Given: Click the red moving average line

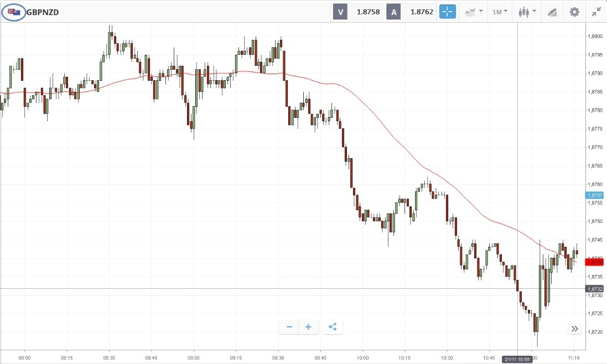Looking at the screenshot, I should pyautogui.click(x=387, y=133).
